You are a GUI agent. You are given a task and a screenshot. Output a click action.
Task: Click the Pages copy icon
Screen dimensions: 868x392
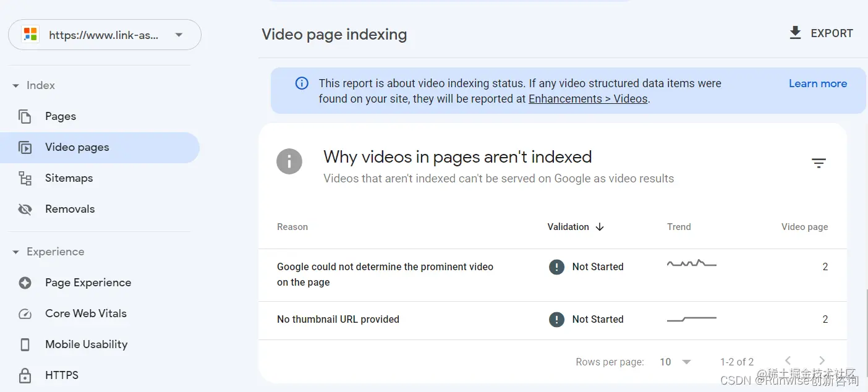pyautogui.click(x=25, y=116)
